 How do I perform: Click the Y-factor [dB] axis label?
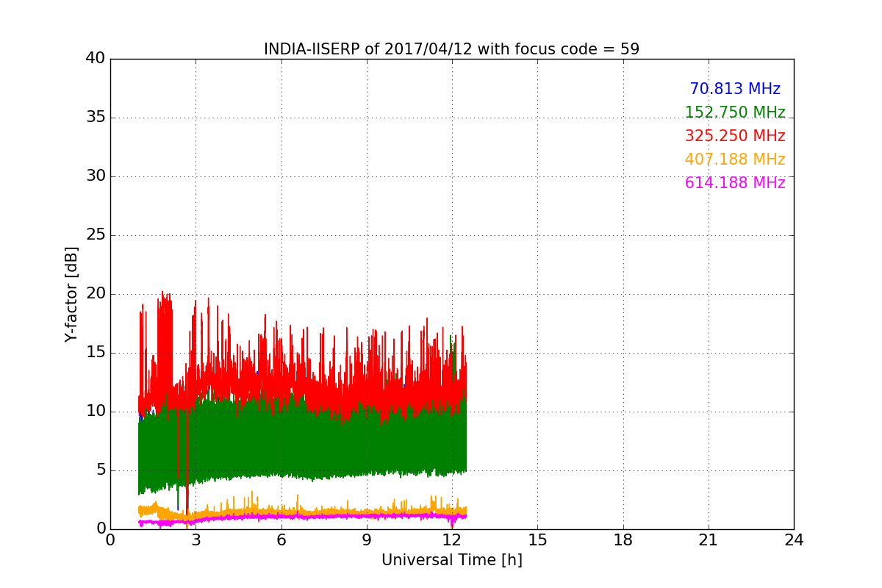(71, 294)
